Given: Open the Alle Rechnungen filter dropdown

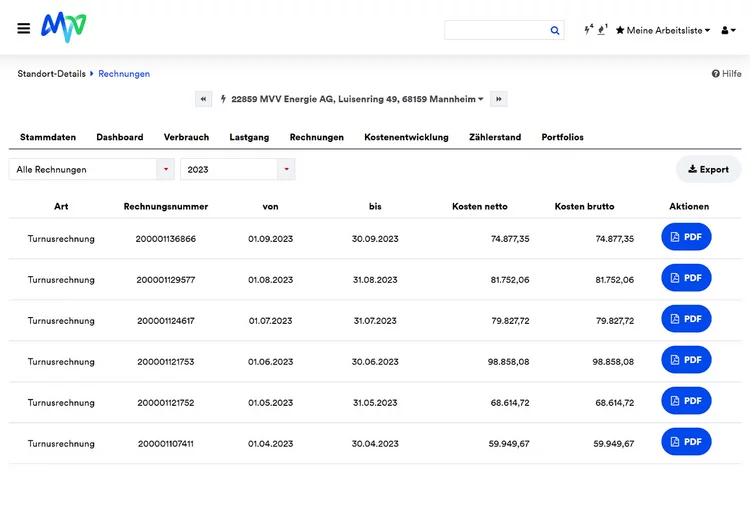Looking at the screenshot, I should (x=91, y=169).
